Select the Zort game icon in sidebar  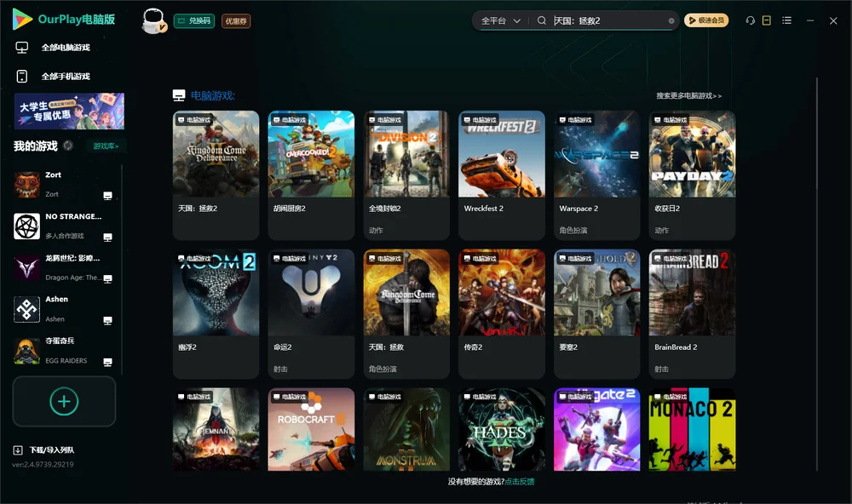tap(26, 185)
